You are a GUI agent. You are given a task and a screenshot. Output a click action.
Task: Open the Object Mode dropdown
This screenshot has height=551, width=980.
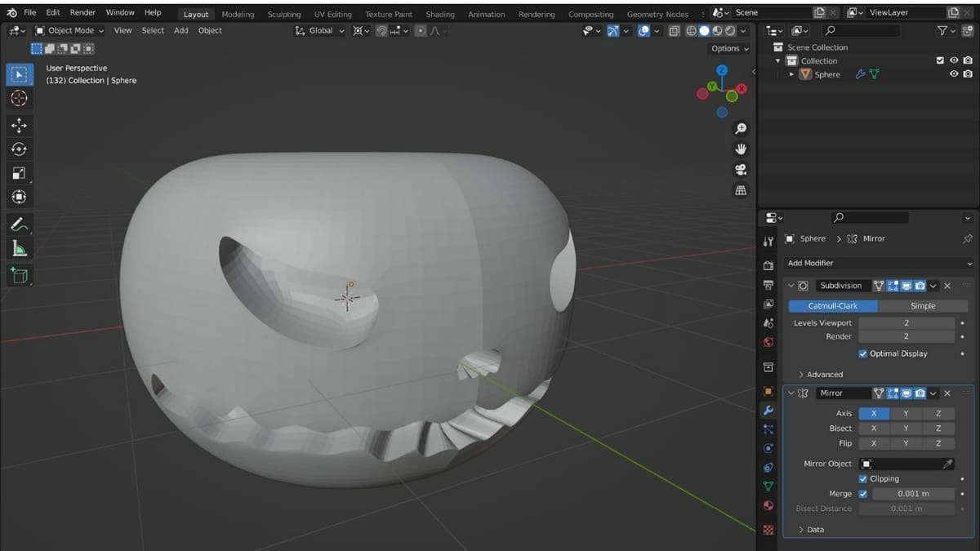69,30
